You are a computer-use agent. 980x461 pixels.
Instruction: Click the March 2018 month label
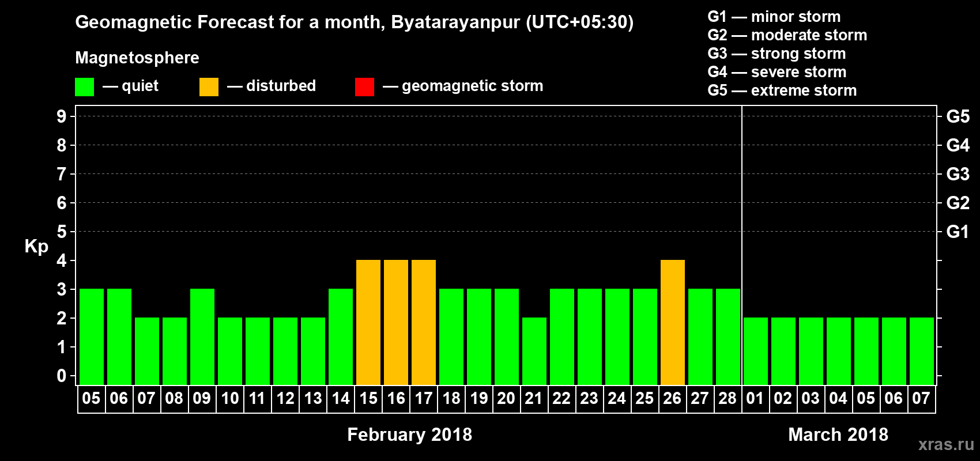click(x=838, y=434)
